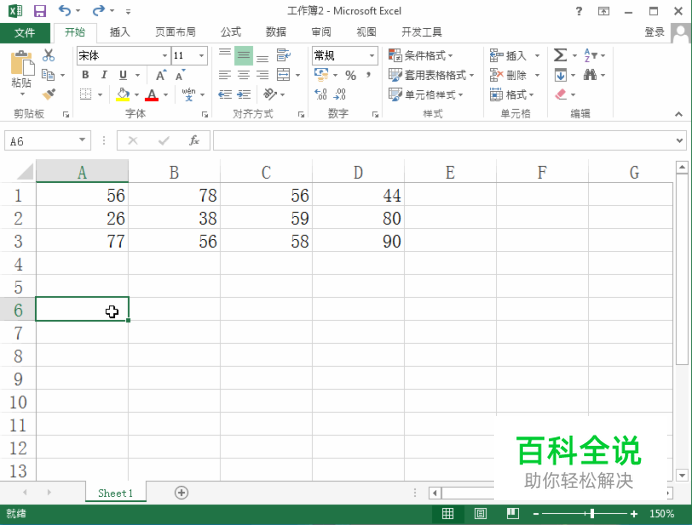Switch to Page Layout view in status bar
This screenshot has width=692, height=525.
click(x=480, y=514)
